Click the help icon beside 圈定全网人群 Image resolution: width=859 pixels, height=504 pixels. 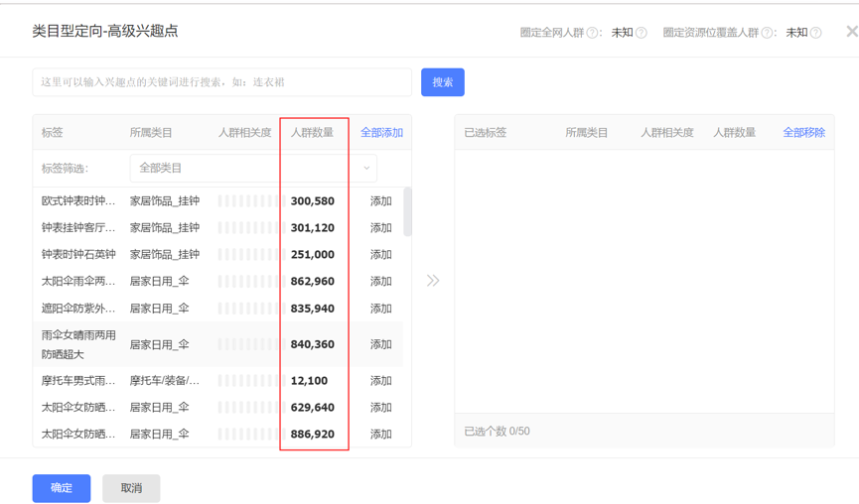[592, 33]
